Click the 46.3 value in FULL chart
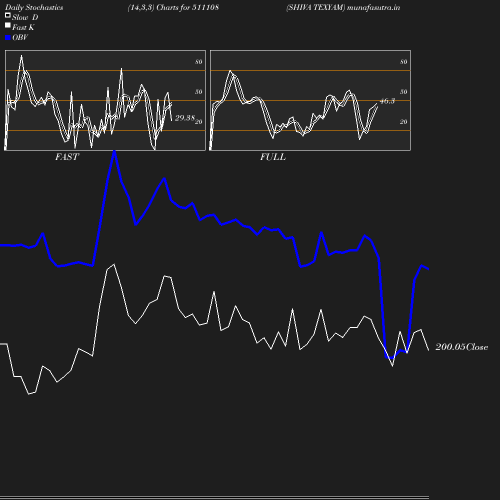Viewport: 500px width, 500px height. pyautogui.click(x=387, y=101)
